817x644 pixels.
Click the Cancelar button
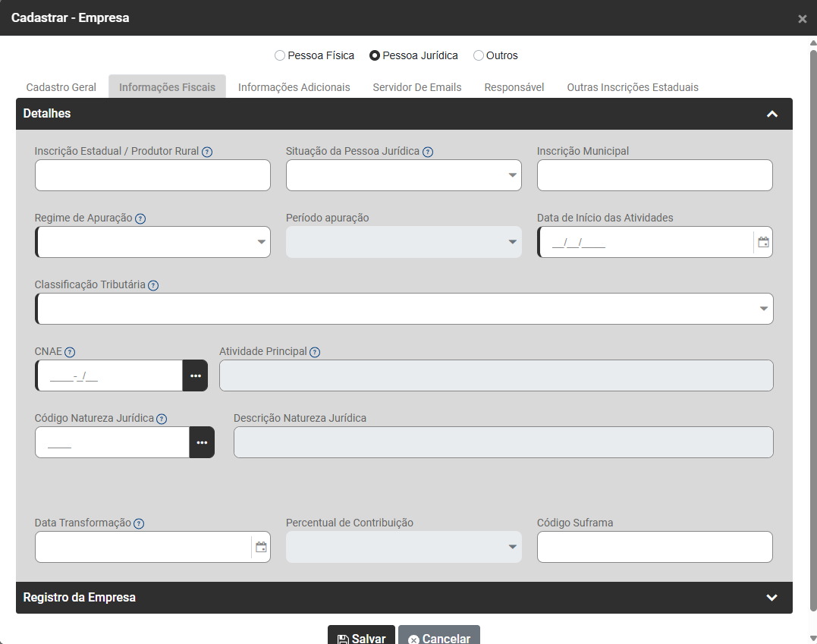439,637
